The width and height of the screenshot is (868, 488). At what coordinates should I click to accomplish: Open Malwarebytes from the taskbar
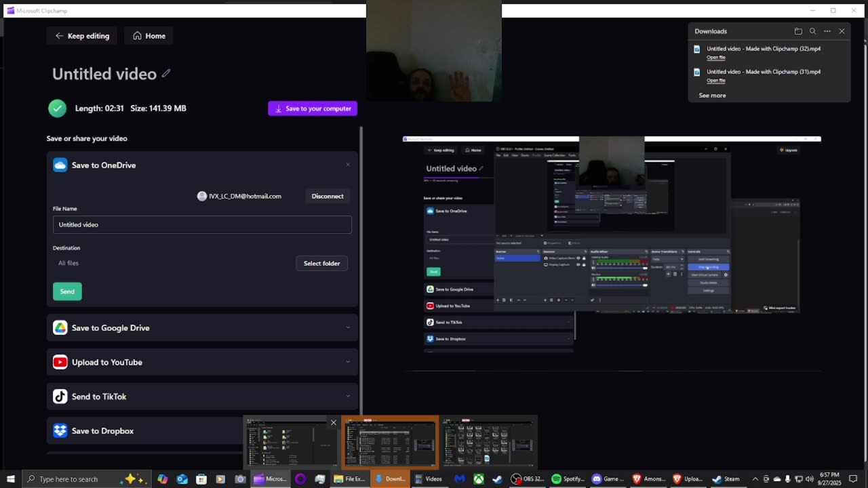460,479
